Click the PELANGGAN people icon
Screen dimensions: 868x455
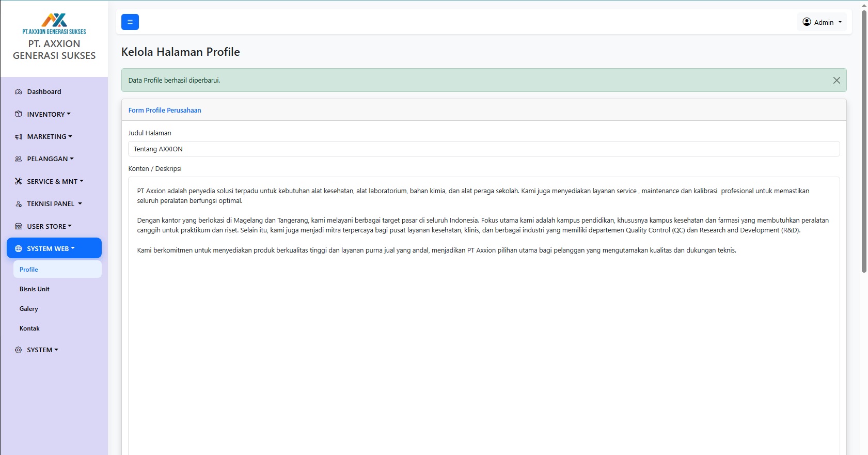(19, 159)
